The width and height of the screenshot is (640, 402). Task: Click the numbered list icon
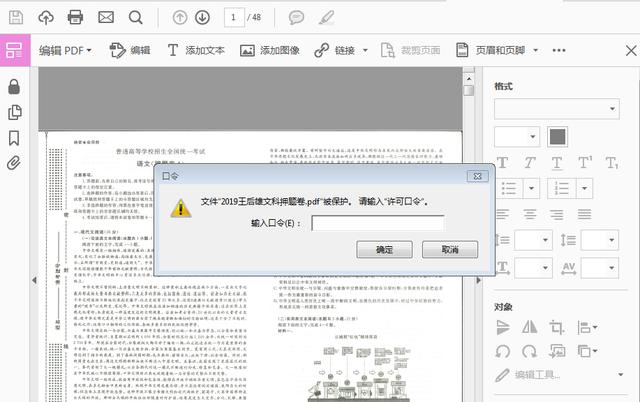point(562,188)
